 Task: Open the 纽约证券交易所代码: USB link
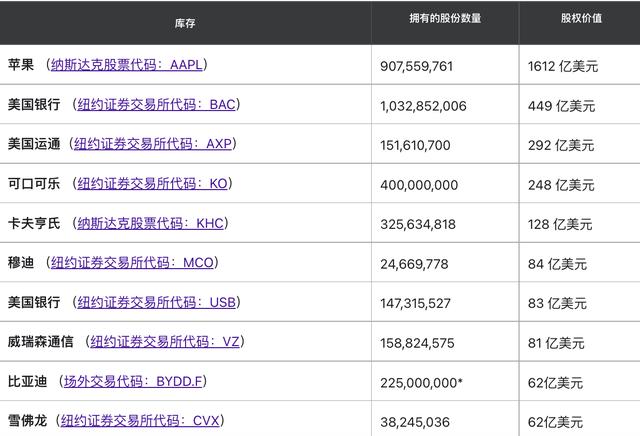(156, 302)
